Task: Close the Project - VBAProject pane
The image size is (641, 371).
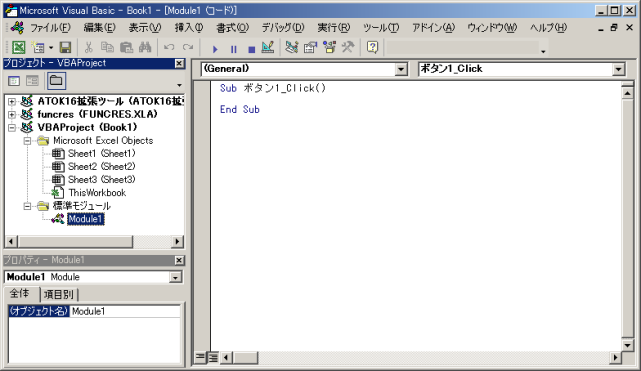Action: tap(179, 63)
